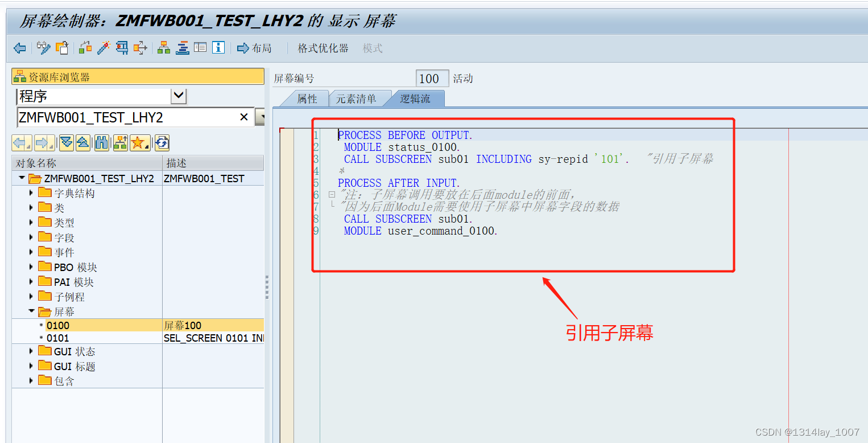
Task: Switch to the 逻辑流 tab
Action: click(415, 99)
